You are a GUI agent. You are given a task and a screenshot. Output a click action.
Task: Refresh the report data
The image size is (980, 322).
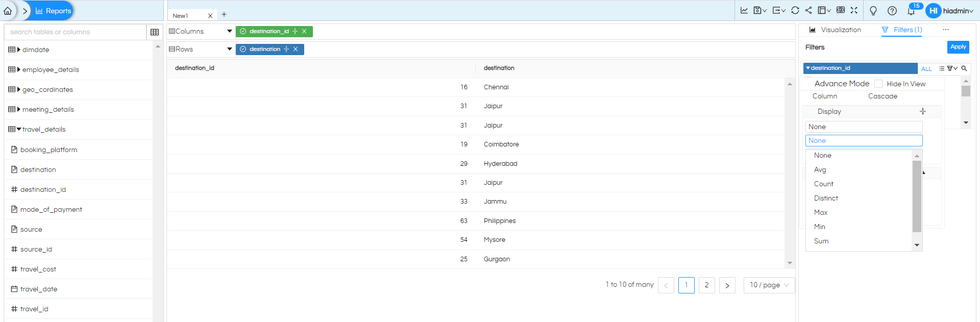click(x=795, y=10)
